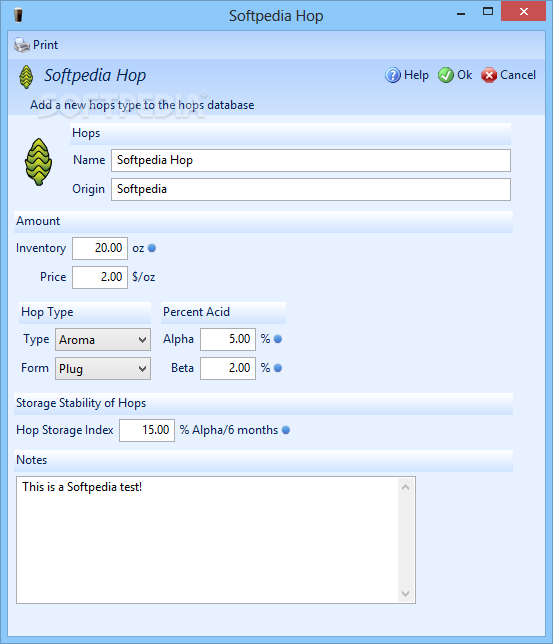The width and height of the screenshot is (553, 644).
Task: Click the Price field showing 2.00
Action: pyautogui.click(x=100, y=277)
